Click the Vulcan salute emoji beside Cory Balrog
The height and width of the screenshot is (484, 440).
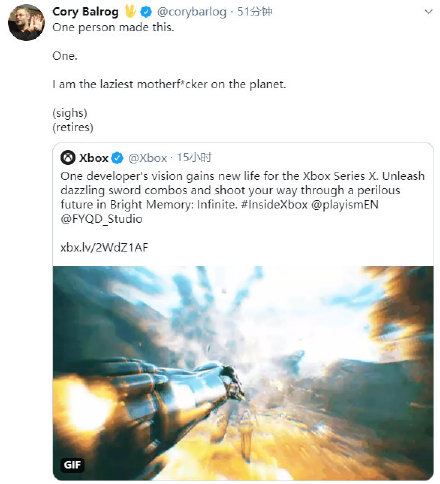tap(130, 12)
